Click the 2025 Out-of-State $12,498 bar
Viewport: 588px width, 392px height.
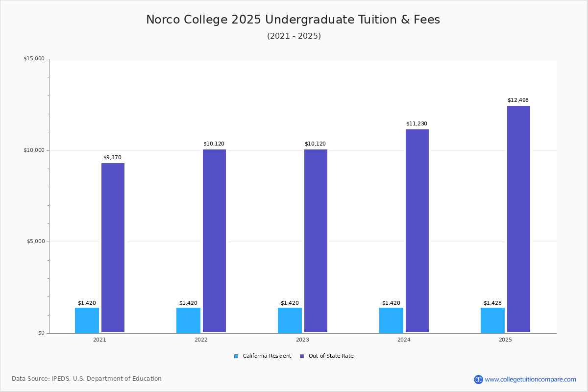[518, 219]
